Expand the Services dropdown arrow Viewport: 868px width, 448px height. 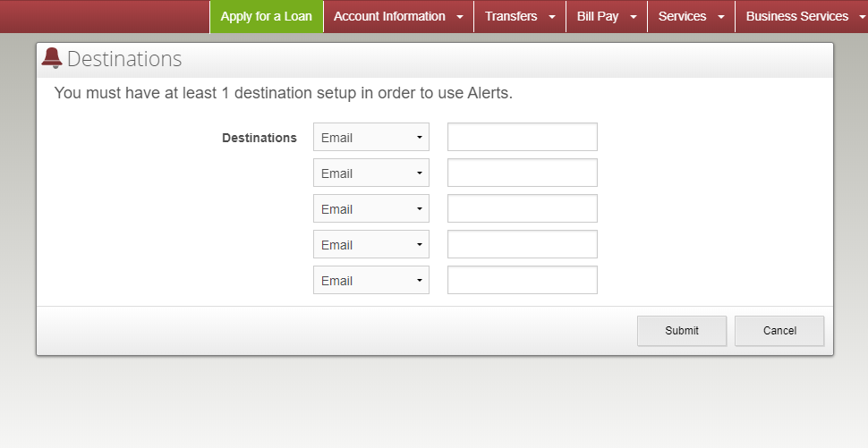coord(720,17)
